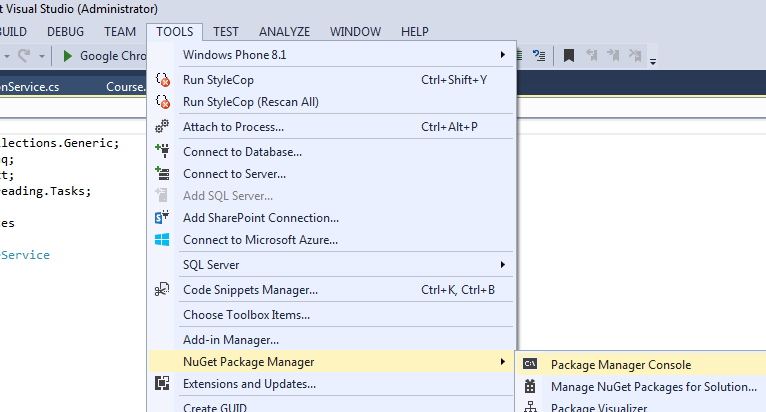The image size is (766, 412).
Task: Click the Connect to Server icon
Action: pos(163,174)
